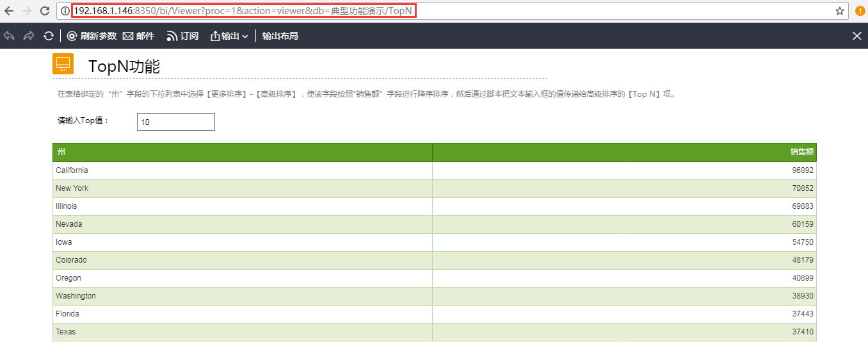This screenshot has width=868, height=353.
Task: Click the browser back arrow
Action: [9, 11]
